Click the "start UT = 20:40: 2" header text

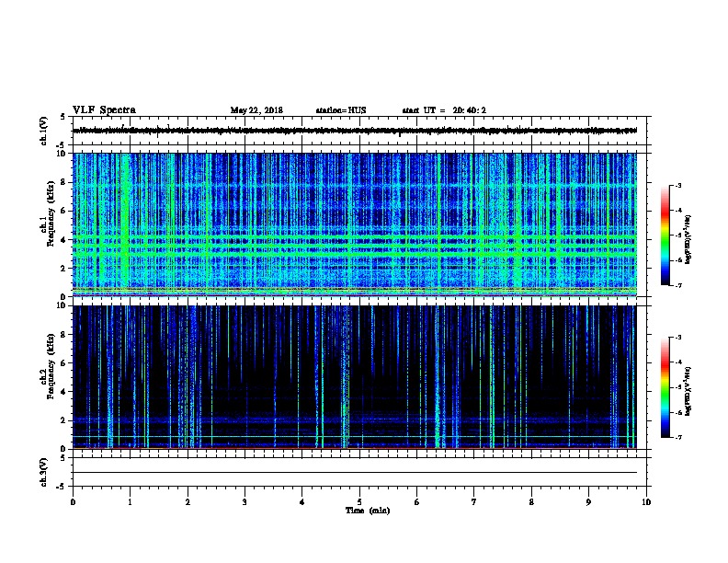444,110
